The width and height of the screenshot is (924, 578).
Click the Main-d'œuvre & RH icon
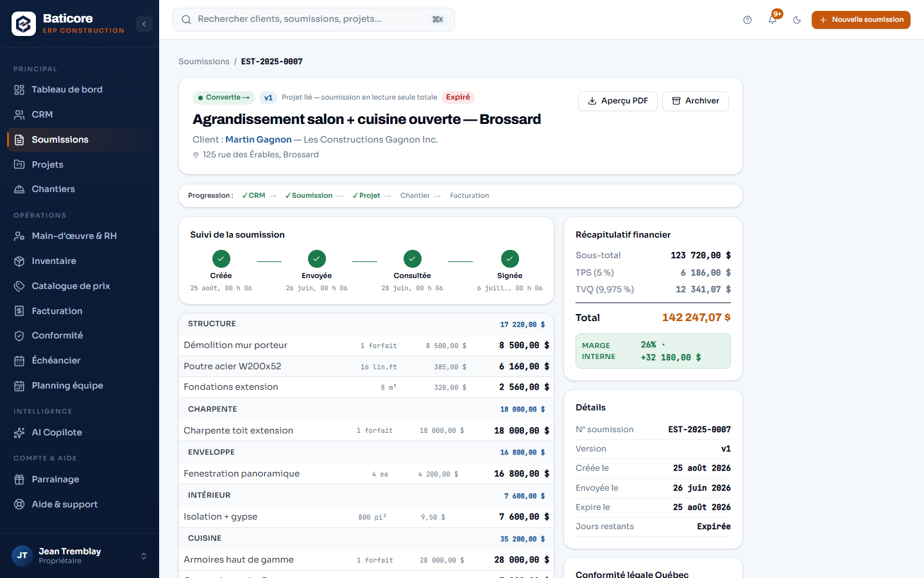click(19, 236)
